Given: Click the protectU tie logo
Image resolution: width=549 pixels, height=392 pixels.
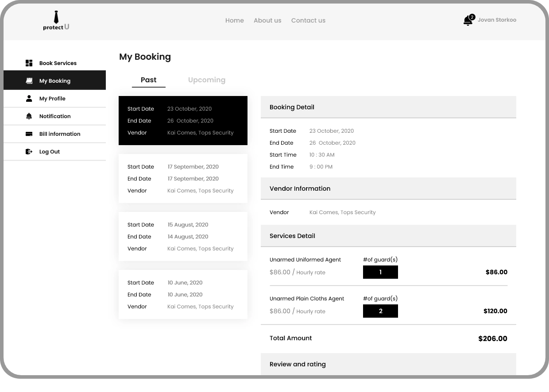Looking at the screenshot, I should [56, 21].
